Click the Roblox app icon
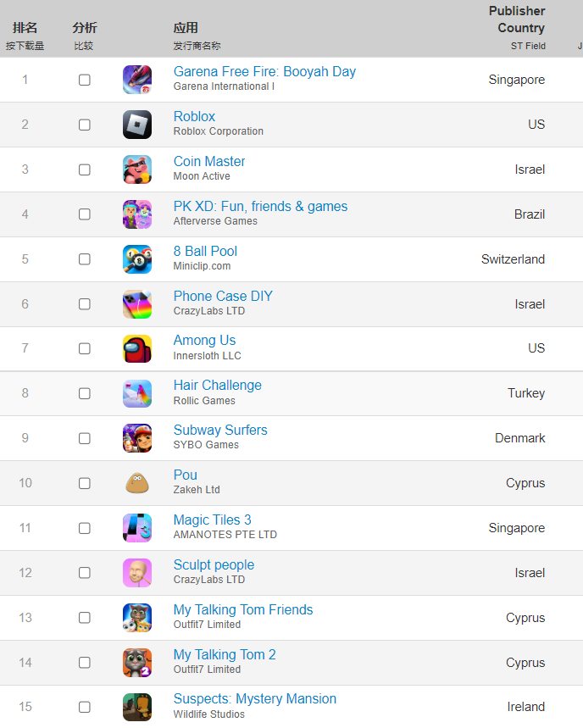The width and height of the screenshot is (583, 728). [x=137, y=125]
